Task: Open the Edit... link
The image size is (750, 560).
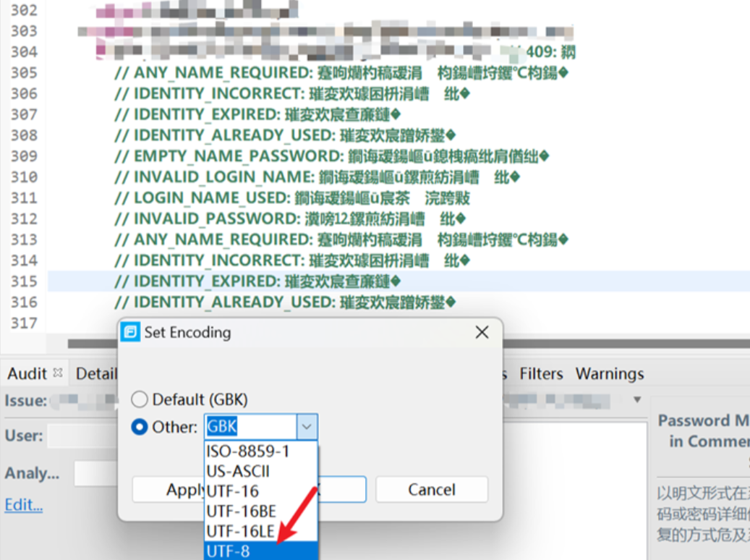Action: click(24, 504)
